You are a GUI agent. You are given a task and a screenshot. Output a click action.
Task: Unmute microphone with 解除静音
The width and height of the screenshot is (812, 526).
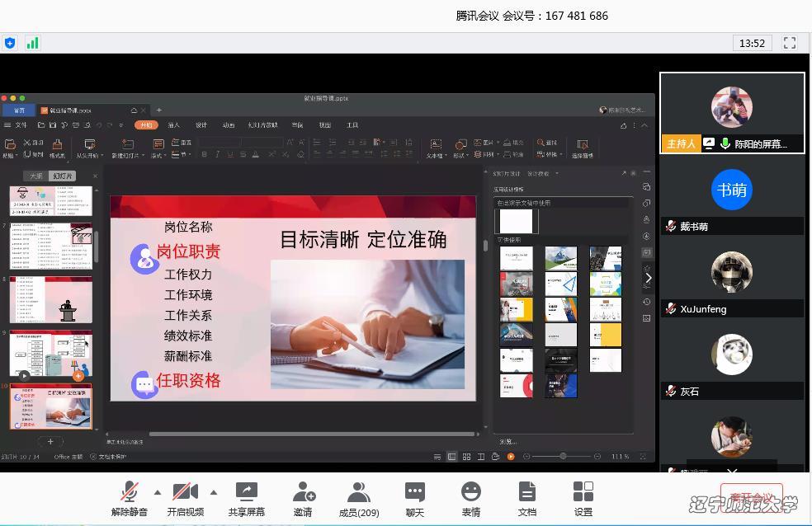click(129, 499)
